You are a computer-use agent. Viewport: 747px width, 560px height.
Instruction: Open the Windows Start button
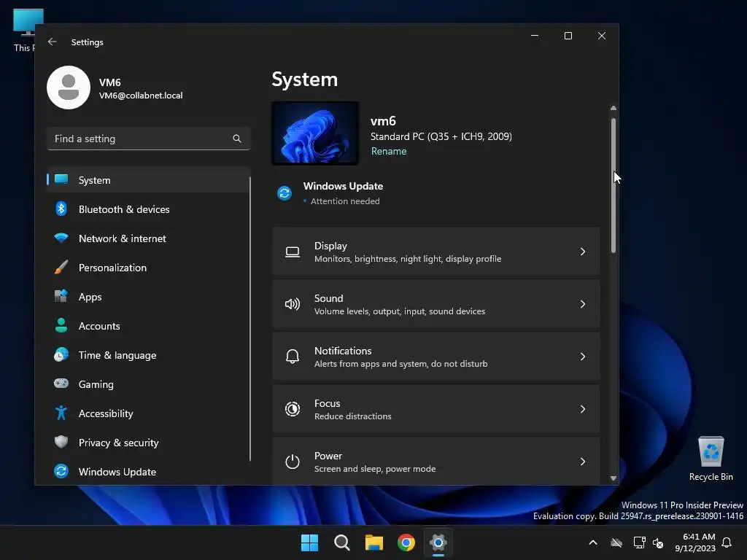[x=309, y=542]
